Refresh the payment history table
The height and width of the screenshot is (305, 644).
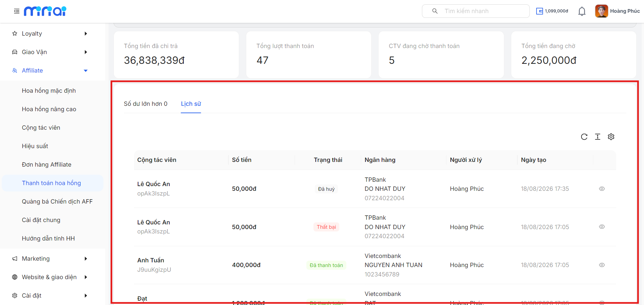tap(584, 137)
